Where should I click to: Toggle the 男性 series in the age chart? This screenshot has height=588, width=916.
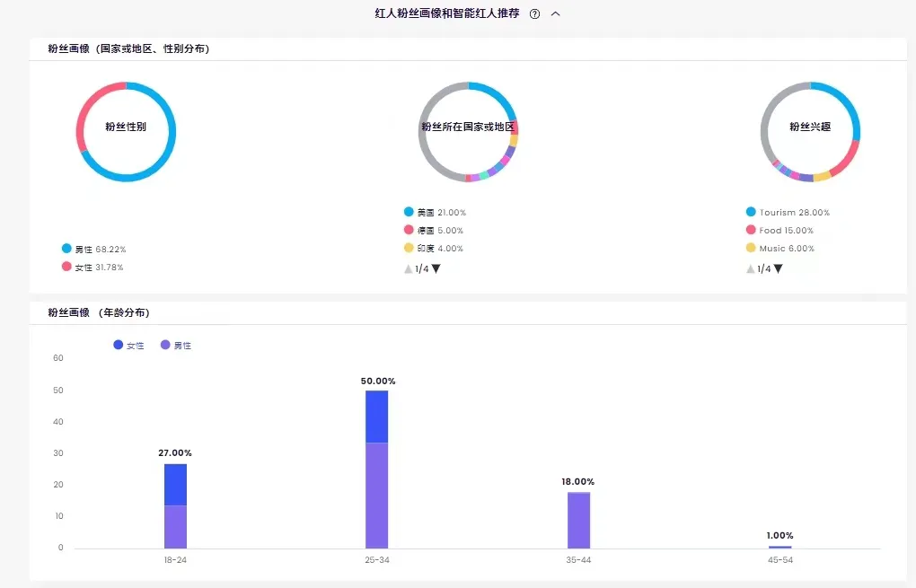click(176, 345)
